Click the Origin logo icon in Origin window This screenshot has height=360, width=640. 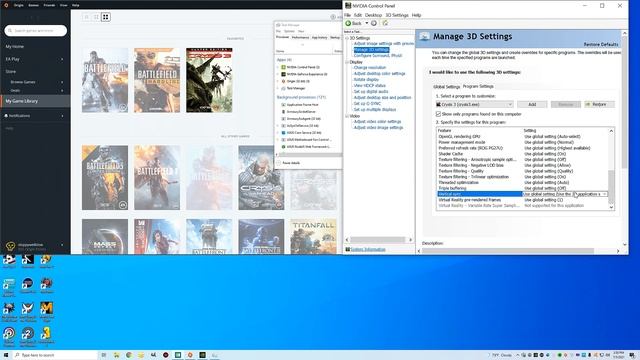[6, 5]
